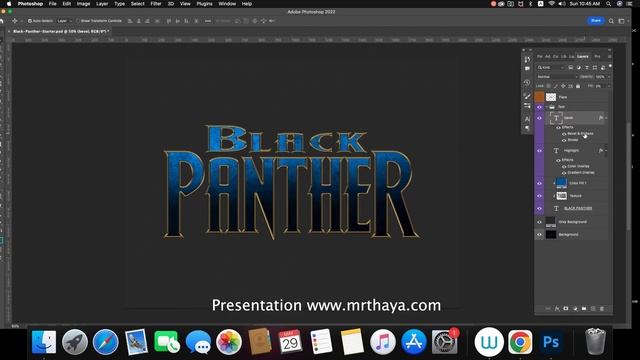Click the create new layer icon
The height and width of the screenshot is (360, 640).
(x=593, y=309)
